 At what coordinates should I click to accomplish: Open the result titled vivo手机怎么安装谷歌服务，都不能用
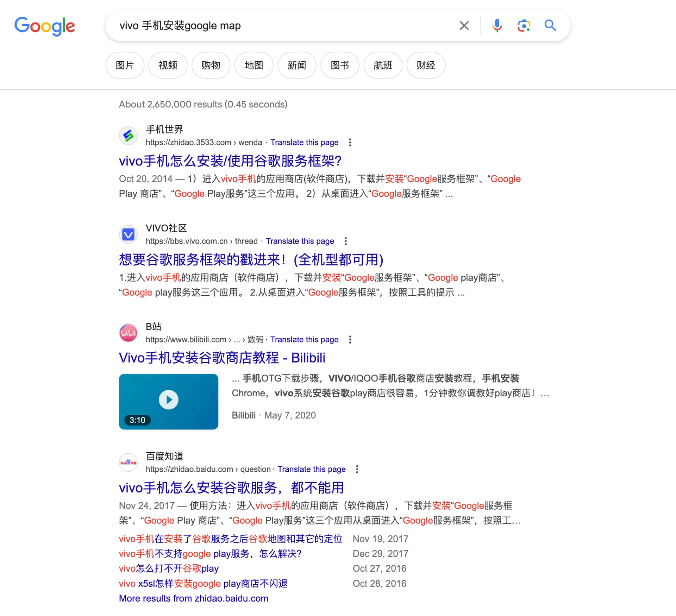click(231, 488)
